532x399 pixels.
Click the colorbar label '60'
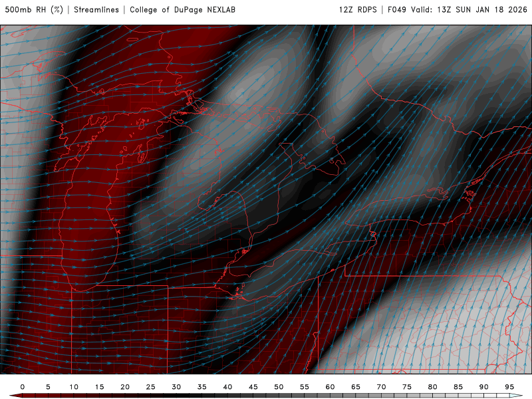(x=330, y=387)
